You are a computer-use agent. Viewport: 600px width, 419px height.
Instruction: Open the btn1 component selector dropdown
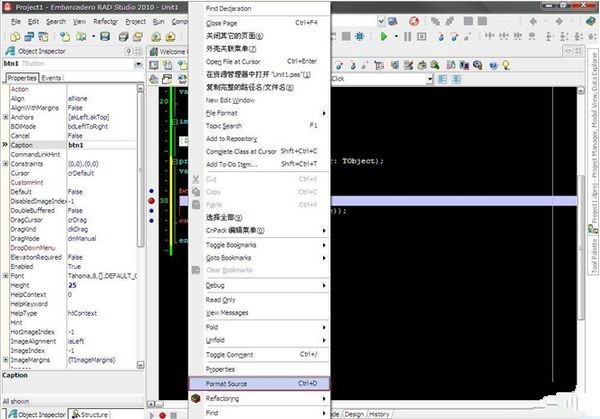pyautogui.click(x=138, y=64)
